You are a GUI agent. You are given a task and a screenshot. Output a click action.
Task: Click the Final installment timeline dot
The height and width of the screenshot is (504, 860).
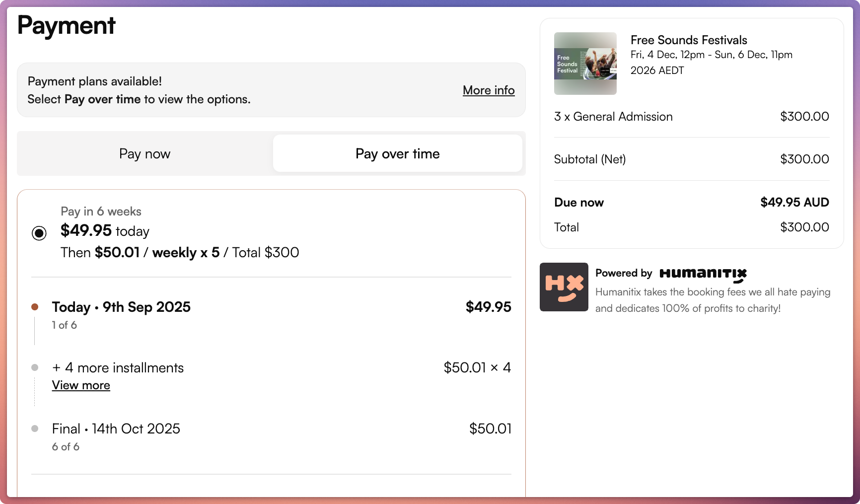(35, 429)
